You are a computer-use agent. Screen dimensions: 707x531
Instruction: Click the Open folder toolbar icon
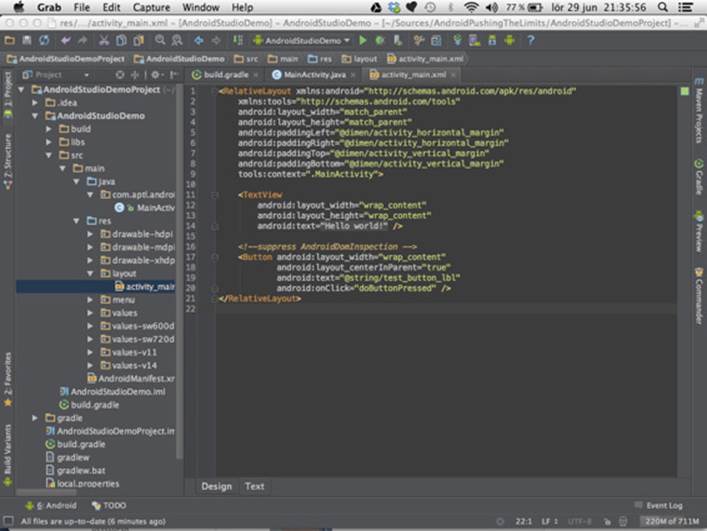pyautogui.click(x=9, y=41)
